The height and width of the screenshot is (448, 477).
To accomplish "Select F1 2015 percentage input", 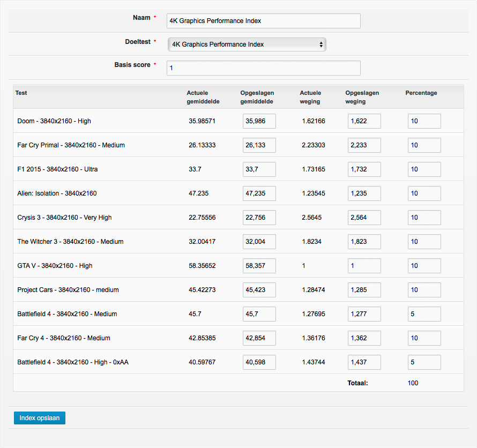I will point(424,169).
